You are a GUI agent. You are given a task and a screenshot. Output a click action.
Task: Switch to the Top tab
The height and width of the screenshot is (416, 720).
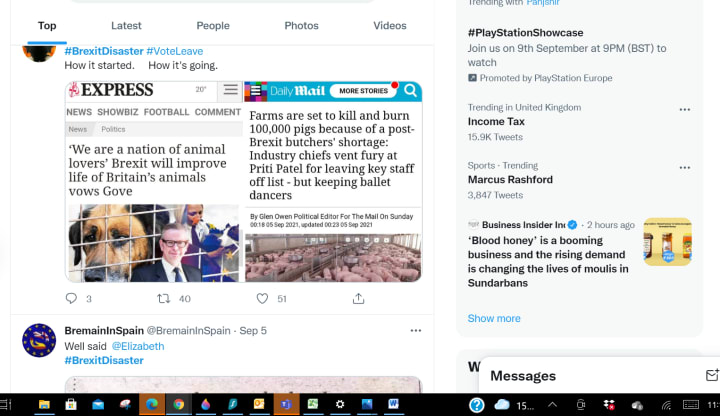[x=47, y=26]
